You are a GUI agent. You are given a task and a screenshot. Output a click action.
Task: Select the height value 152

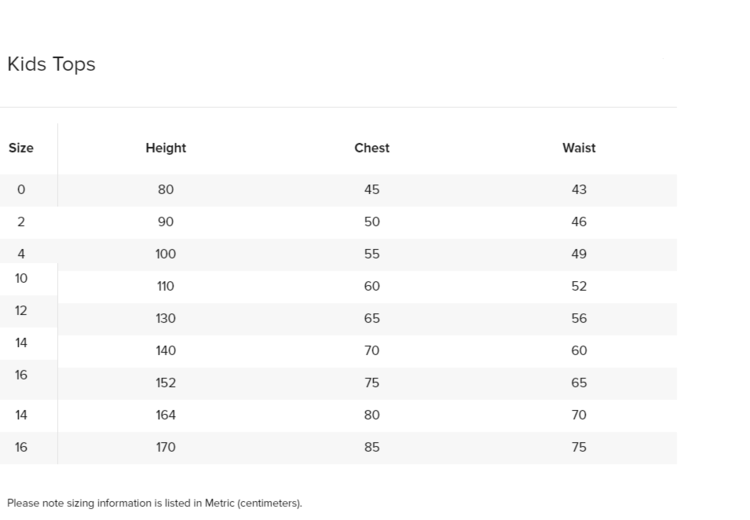click(x=166, y=383)
